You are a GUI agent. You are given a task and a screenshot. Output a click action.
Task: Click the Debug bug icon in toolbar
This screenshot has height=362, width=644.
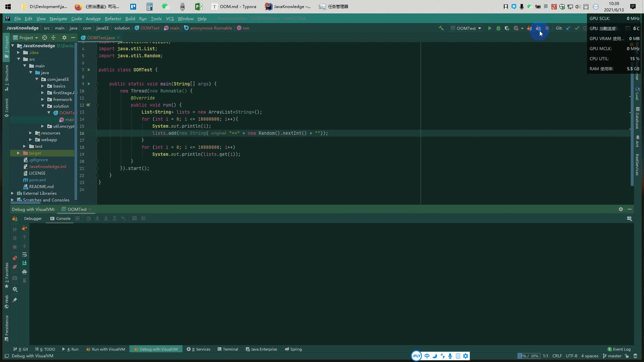pyautogui.click(x=498, y=28)
